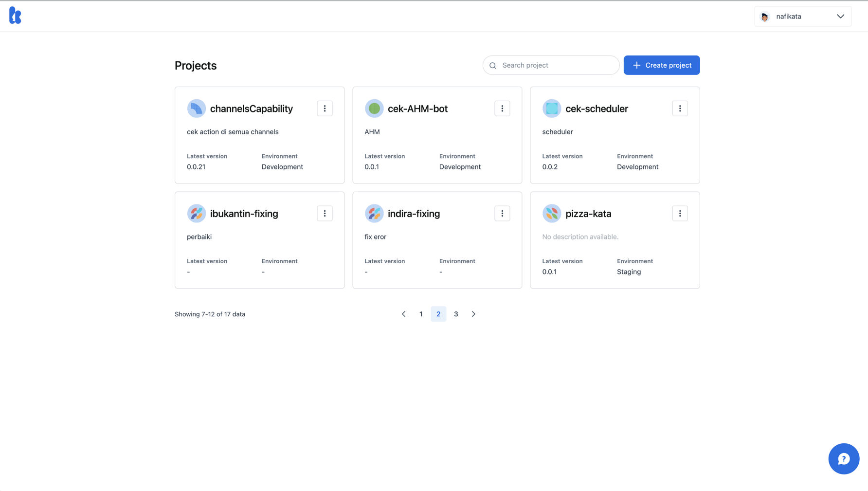Viewport: 868px width, 491px height.
Task: Click the Kata platform logo
Action: click(x=16, y=16)
